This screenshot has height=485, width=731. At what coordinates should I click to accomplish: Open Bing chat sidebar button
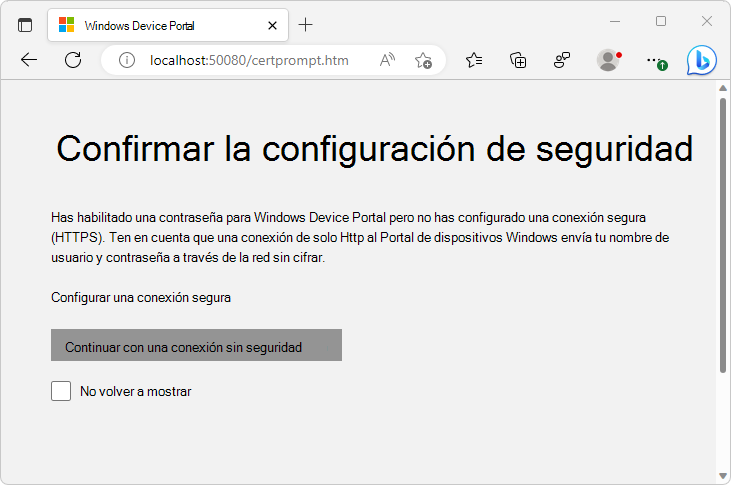click(701, 60)
